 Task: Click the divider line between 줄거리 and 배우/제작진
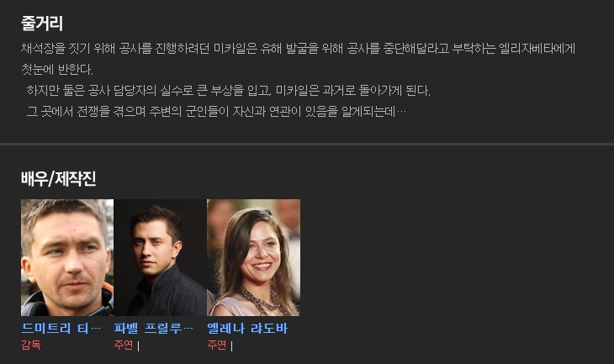tap(307, 145)
